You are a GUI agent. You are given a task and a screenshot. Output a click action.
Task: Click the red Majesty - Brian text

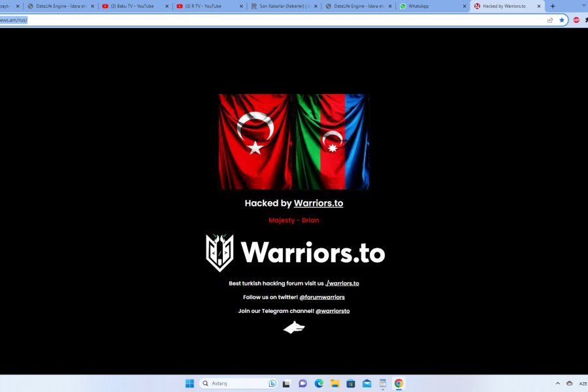click(294, 220)
